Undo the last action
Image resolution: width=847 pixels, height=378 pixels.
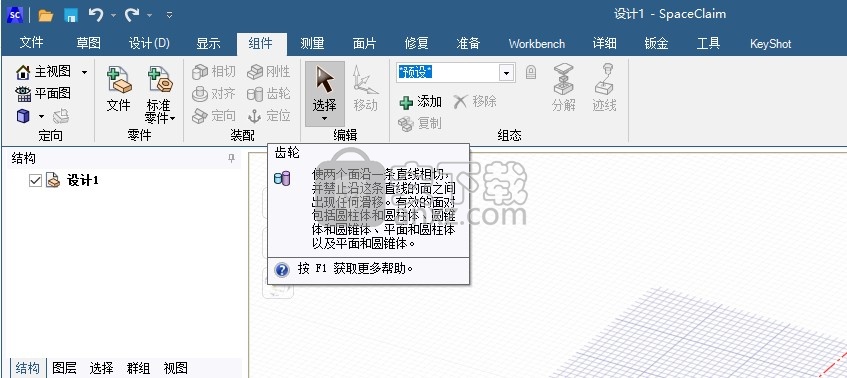click(96, 15)
